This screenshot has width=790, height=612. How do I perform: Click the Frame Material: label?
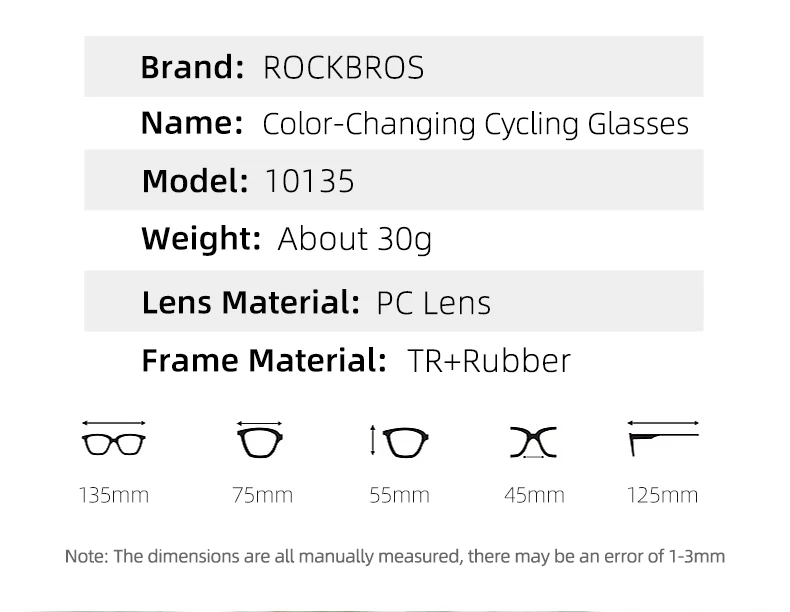point(264,361)
